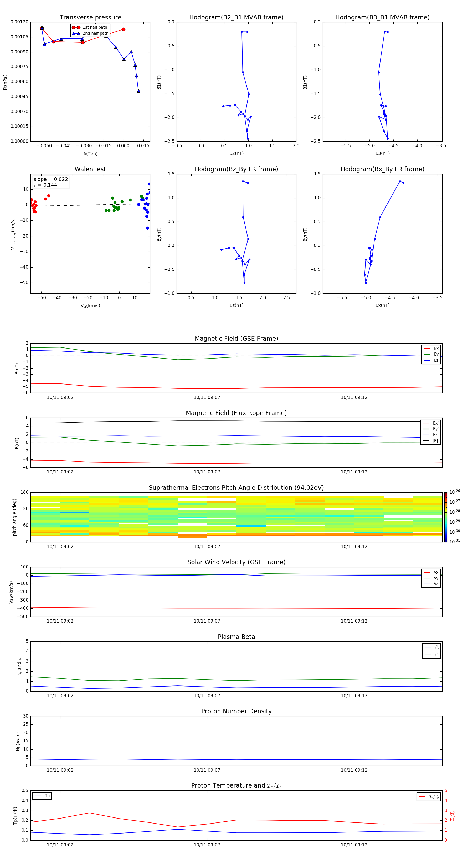Select the 'Np(#/cc)' axis label
This screenshot has height=868, width=473.
coord(18,741)
